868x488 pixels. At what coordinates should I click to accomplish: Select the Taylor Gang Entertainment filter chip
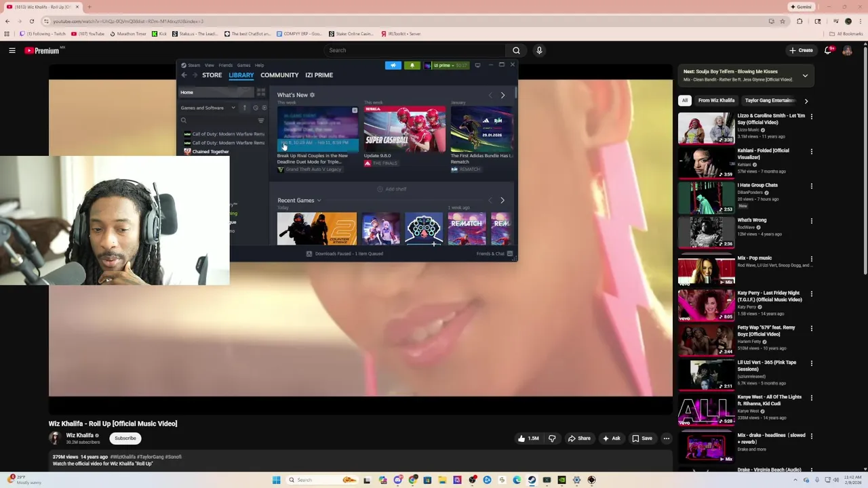point(769,100)
